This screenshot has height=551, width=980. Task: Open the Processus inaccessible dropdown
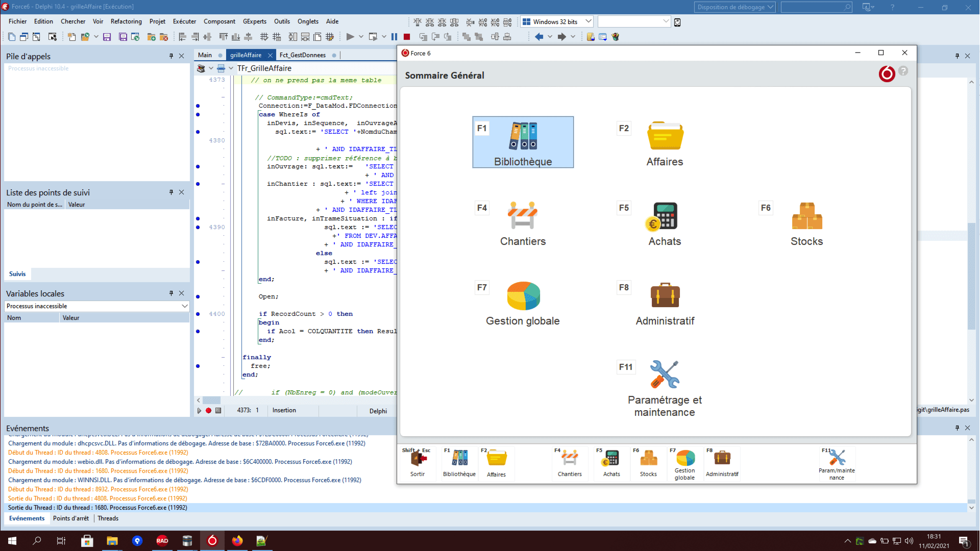click(x=97, y=306)
